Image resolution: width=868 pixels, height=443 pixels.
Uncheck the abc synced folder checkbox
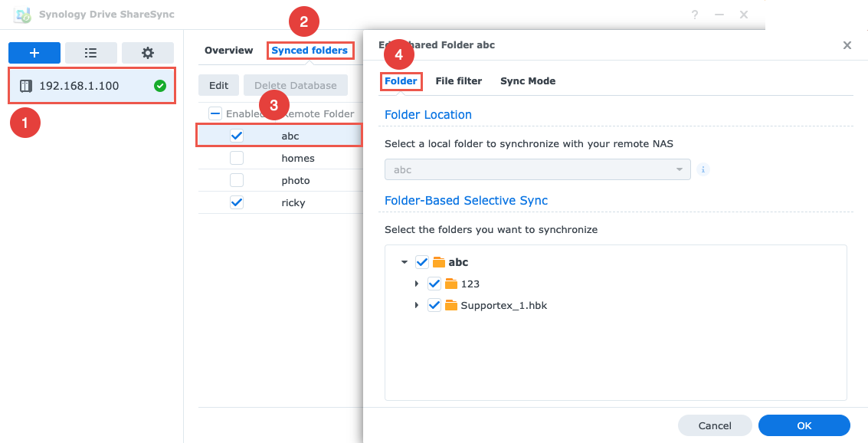click(237, 136)
